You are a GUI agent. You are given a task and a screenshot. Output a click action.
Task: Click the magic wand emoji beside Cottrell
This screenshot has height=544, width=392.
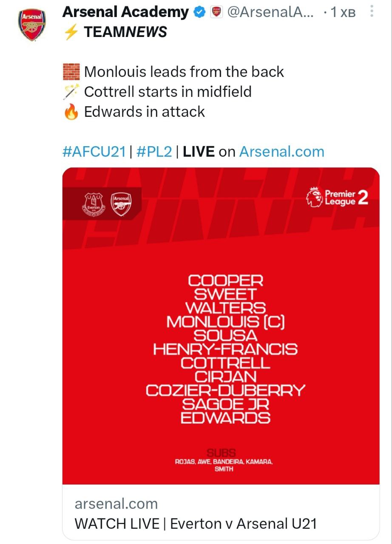(x=71, y=92)
